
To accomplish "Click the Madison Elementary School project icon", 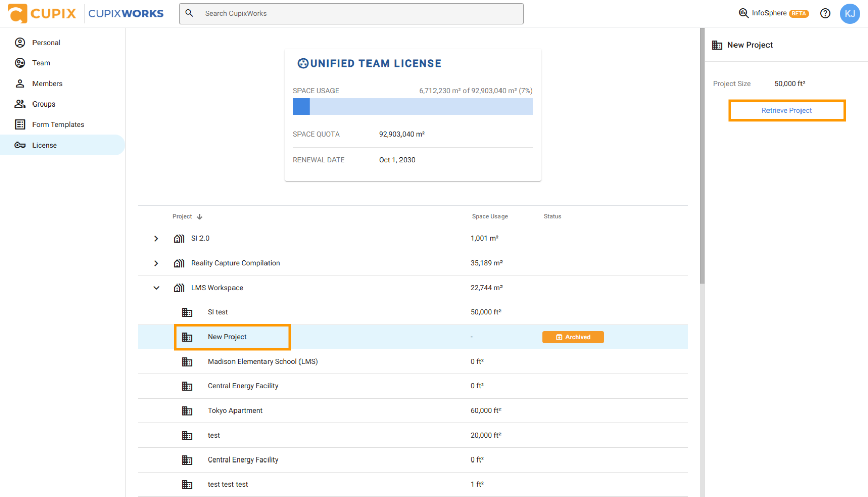I will pos(187,362).
